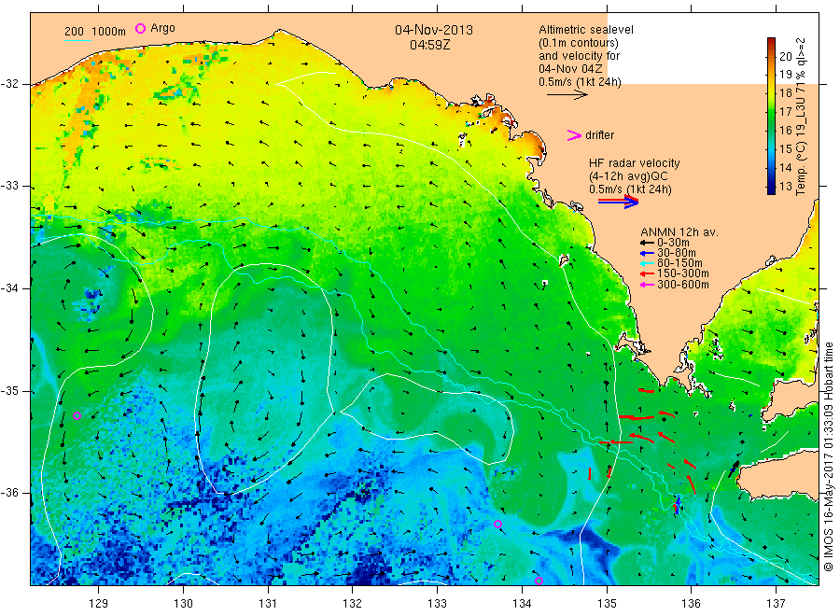This screenshot has height=616, width=840.
Task: Click the '04:59Z' time label
Action: click(x=429, y=45)
